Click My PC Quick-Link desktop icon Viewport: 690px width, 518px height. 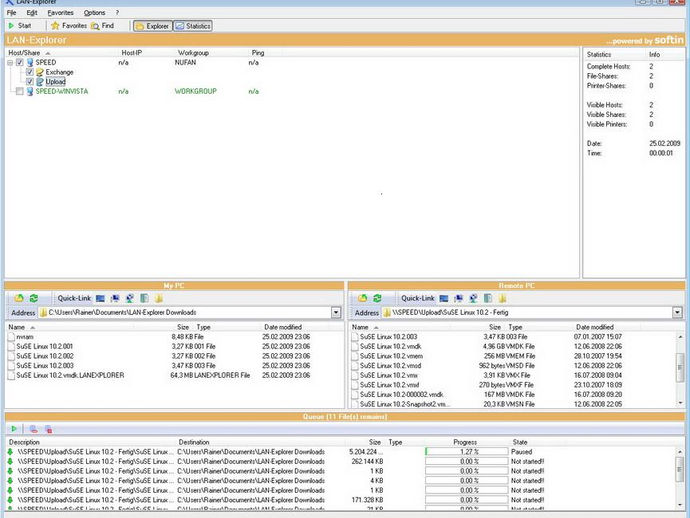pyautogui.click(x=100, y=298)
